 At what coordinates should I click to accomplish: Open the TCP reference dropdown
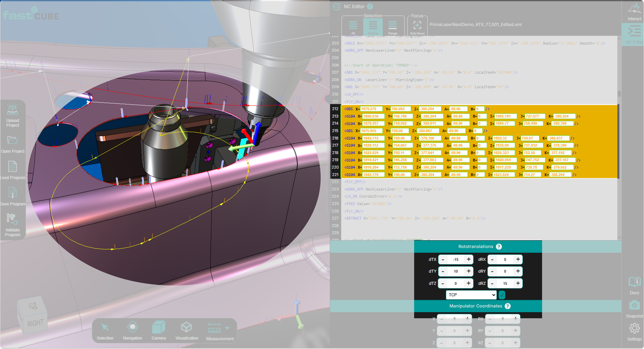[471, 295]
